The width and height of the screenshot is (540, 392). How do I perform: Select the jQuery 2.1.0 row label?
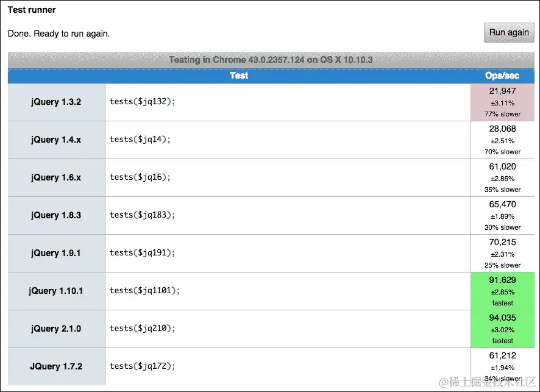[x=56, y=329]
